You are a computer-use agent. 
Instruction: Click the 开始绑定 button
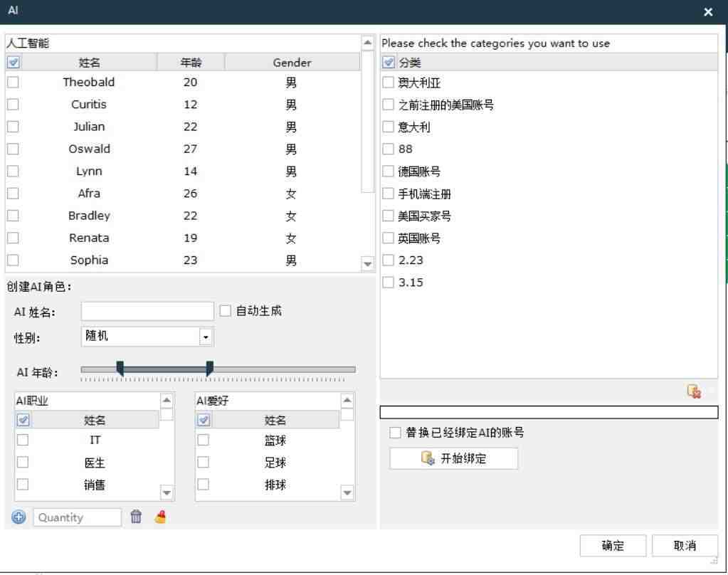[x=453, y=458]
